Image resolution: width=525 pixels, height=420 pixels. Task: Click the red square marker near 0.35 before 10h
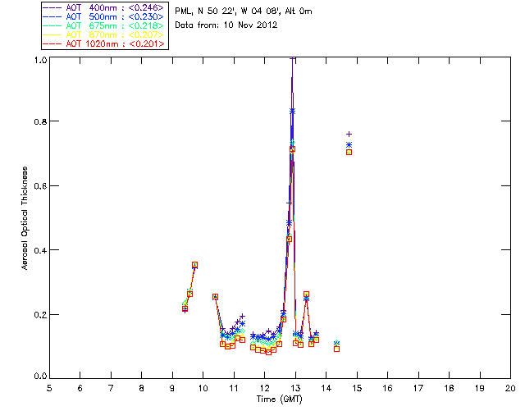click(x=194, y=265)
